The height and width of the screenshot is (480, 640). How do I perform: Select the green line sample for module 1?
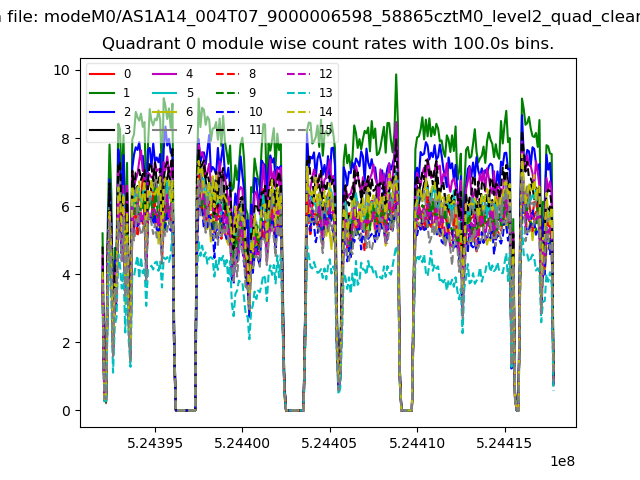(102, 93)
